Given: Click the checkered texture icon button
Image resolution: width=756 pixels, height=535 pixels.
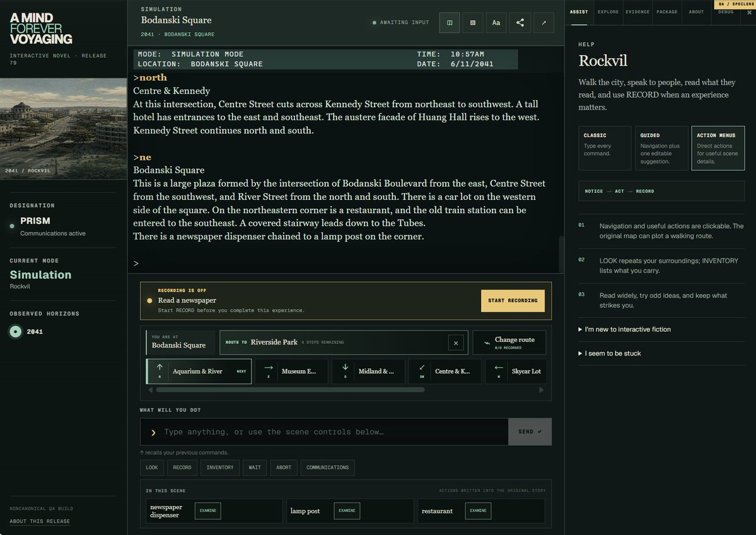Looking at the screenshot, I should point(472,23).
